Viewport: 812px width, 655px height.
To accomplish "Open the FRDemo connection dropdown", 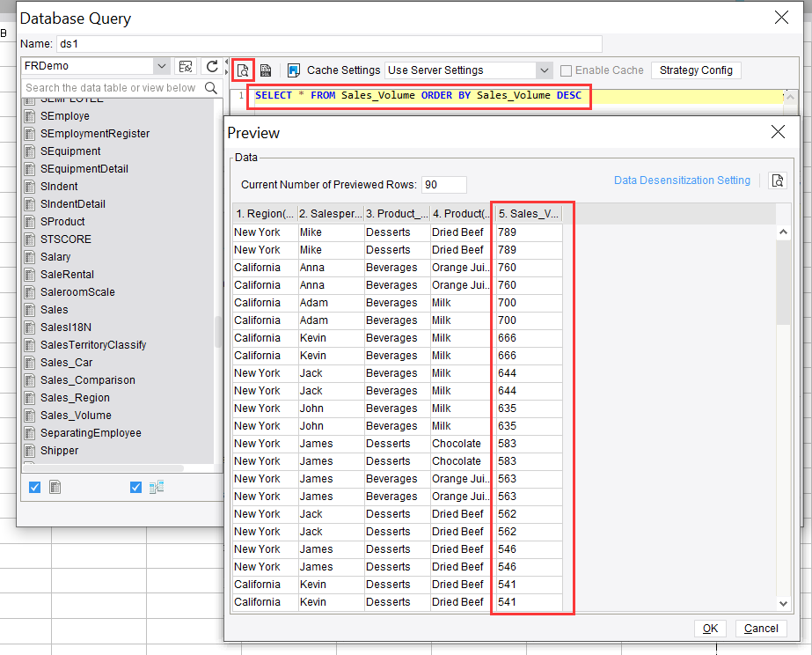I will tap(162, 66).
